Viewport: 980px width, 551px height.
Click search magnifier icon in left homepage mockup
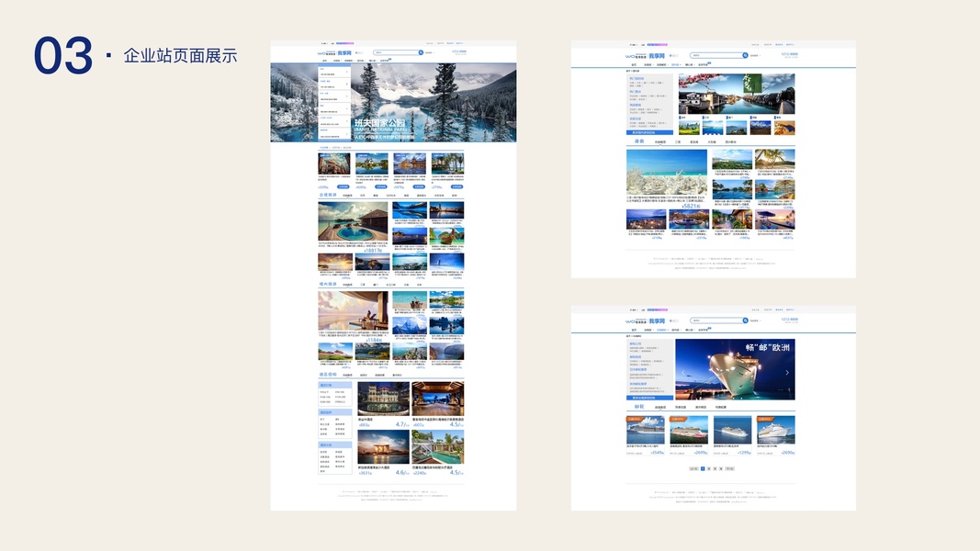pos(421,52)
